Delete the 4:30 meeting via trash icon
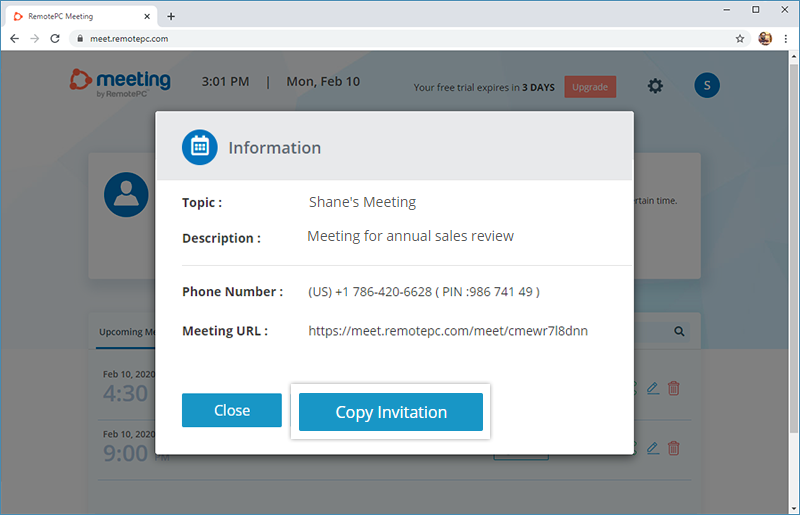 pos(673,388)
